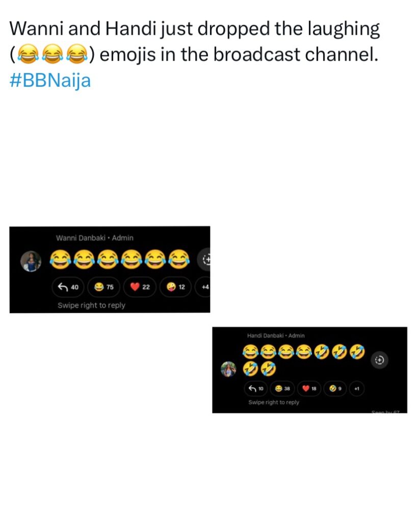Image resolution: width=420 pixels, height=522 pixels.
Task: Select heart reaction with 18 count
Action: point(309,388)
